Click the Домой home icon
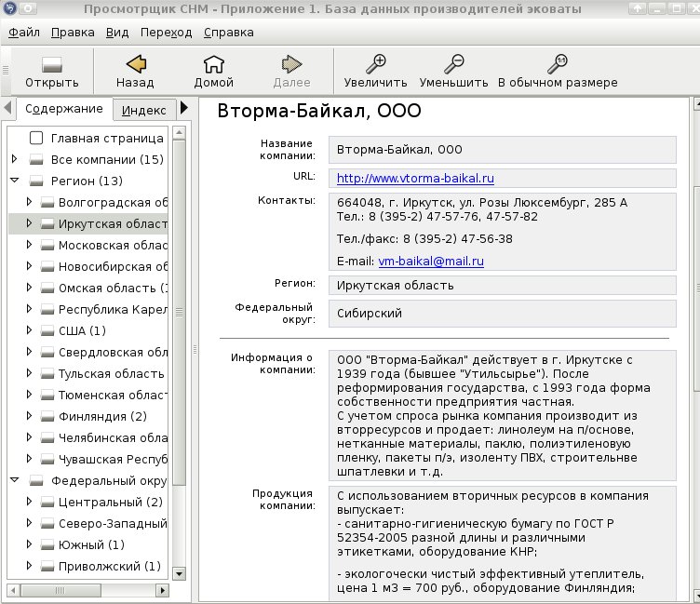 214,64
